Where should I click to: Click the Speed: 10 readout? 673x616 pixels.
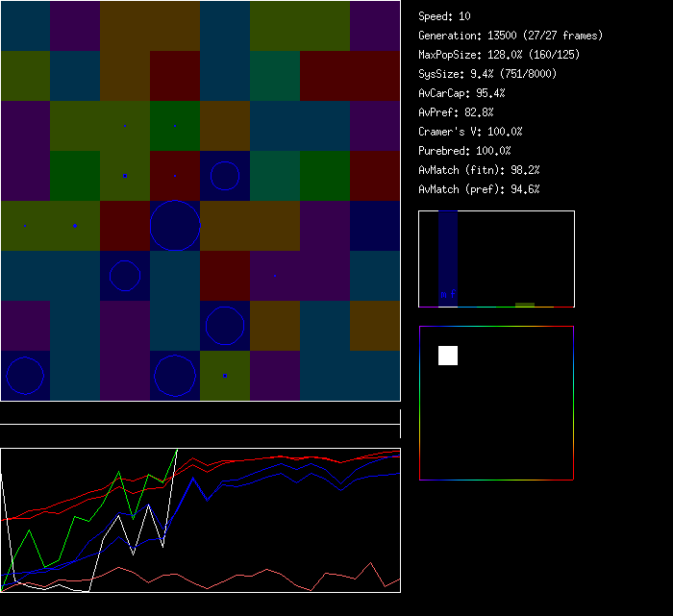coord(445,16)
